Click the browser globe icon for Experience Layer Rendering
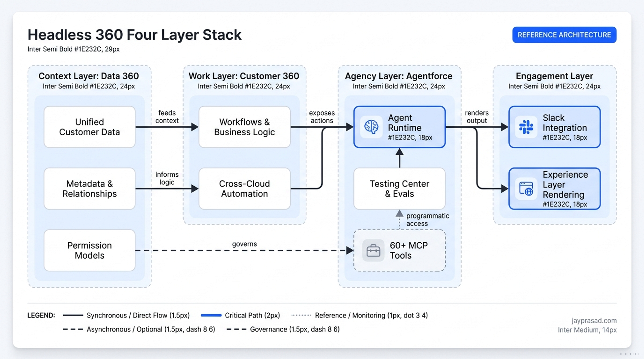 coord(526,189)
